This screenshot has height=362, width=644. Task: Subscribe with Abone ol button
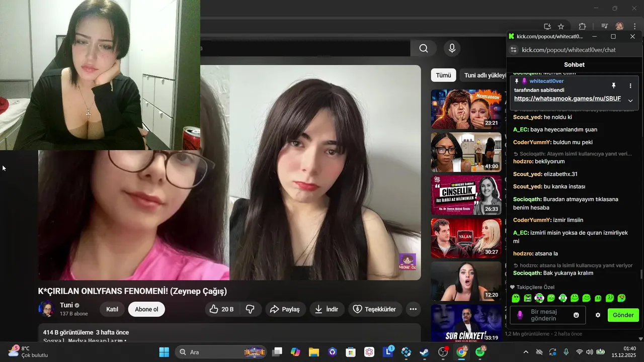(146, 309)
